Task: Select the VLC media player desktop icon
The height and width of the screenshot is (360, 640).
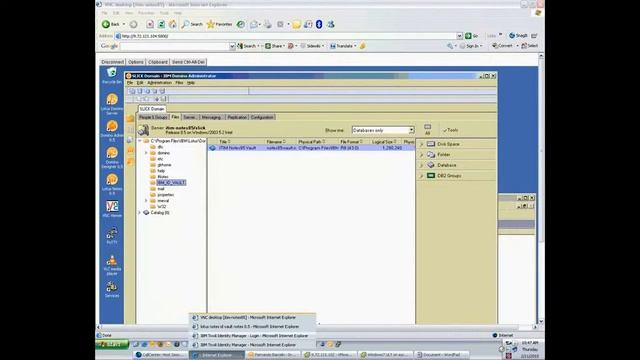Action: 112,265
